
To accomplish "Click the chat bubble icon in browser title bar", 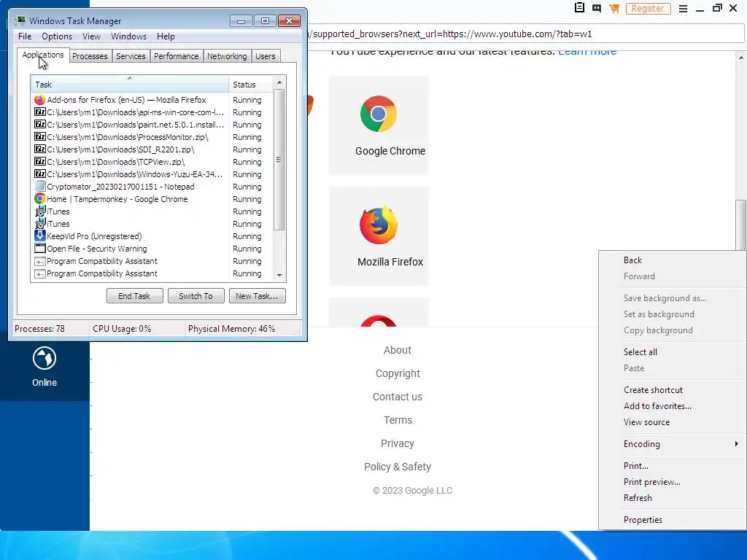I will (597, 8).
